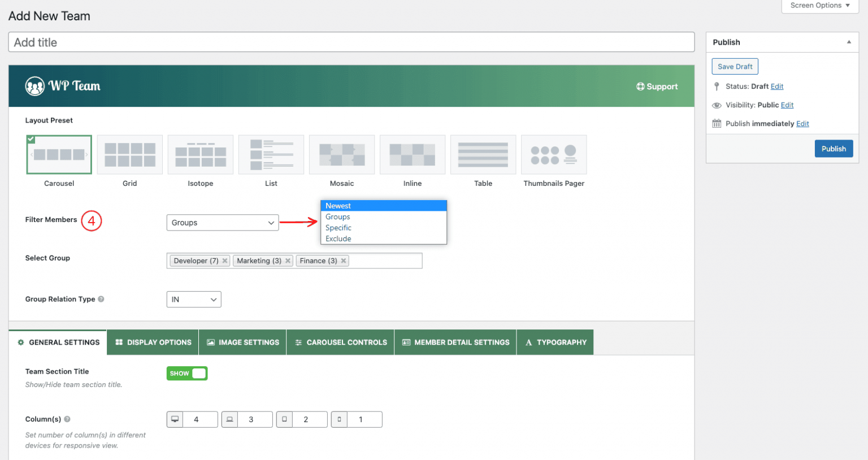Click the Publish button
Screen dimensions: 868x460
834,148
